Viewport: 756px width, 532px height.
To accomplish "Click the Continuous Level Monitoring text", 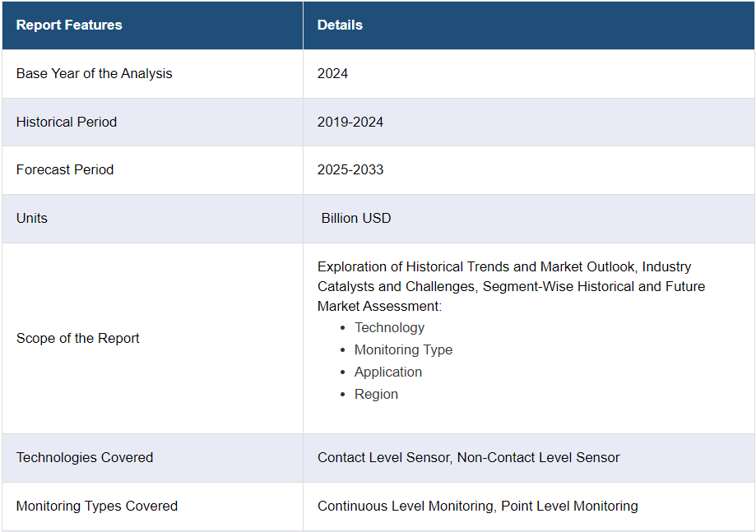I will tap(406, 506).
